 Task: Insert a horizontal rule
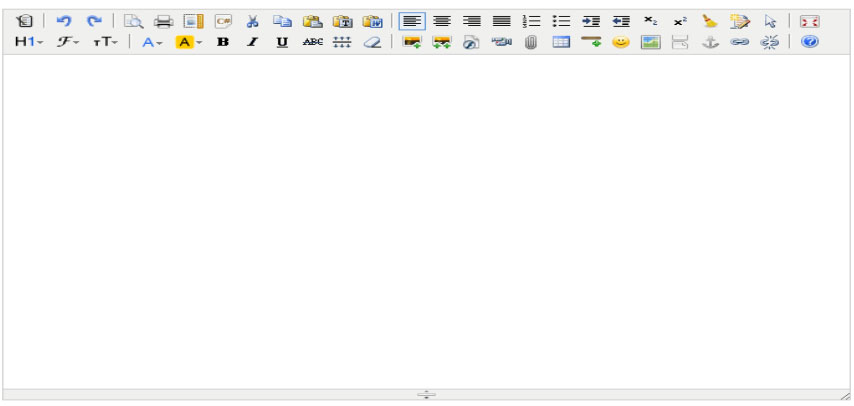point(591,42)
